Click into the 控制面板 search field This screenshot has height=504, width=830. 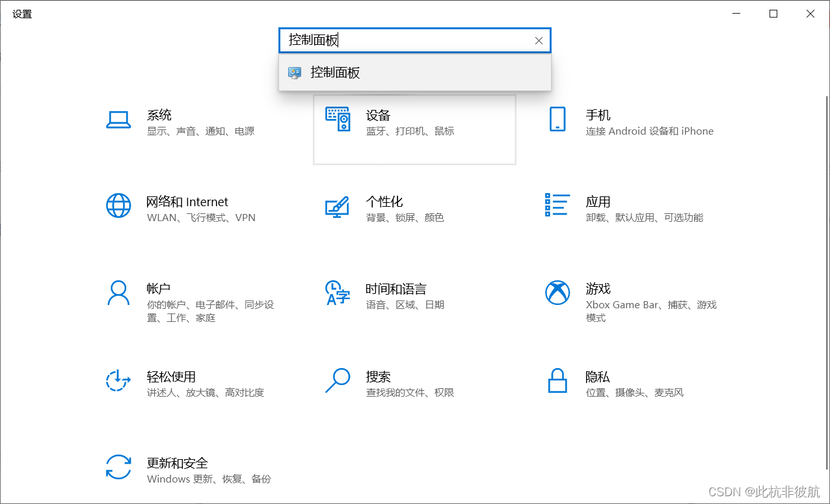415,40
